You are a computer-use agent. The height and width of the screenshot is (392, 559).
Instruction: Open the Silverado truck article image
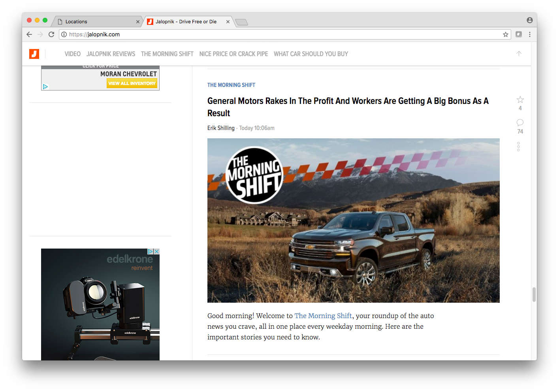pyautogui.click(x=354, y=220)
